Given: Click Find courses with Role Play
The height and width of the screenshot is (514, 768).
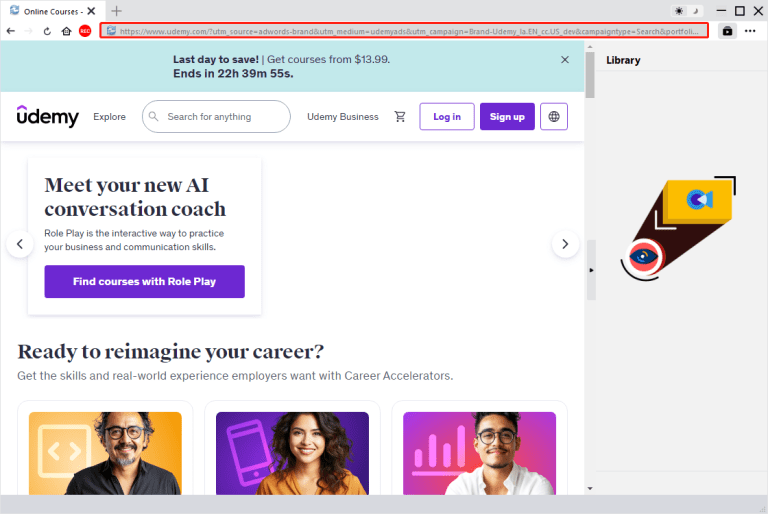Looking at the screenshot, I should [x=144, y=282].
